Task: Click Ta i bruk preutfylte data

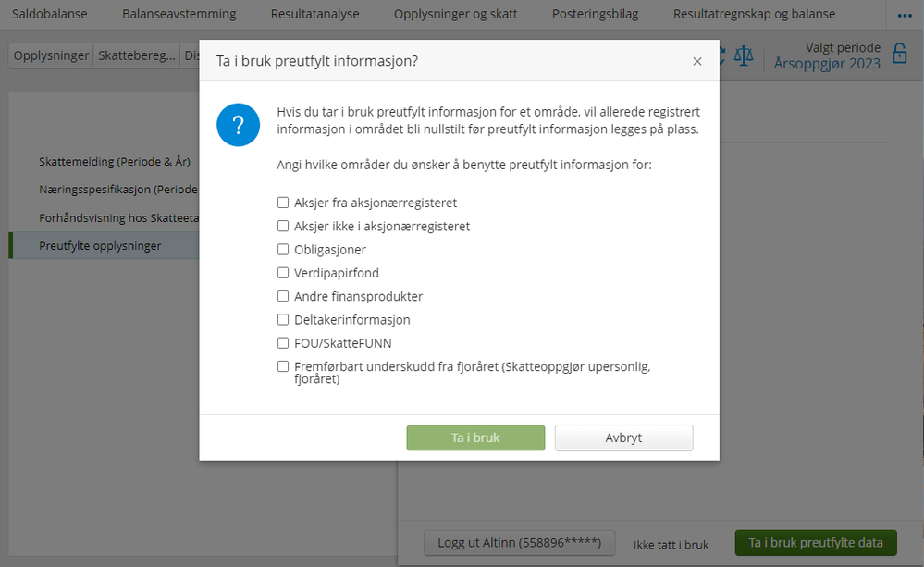Action: pos(816,543)
